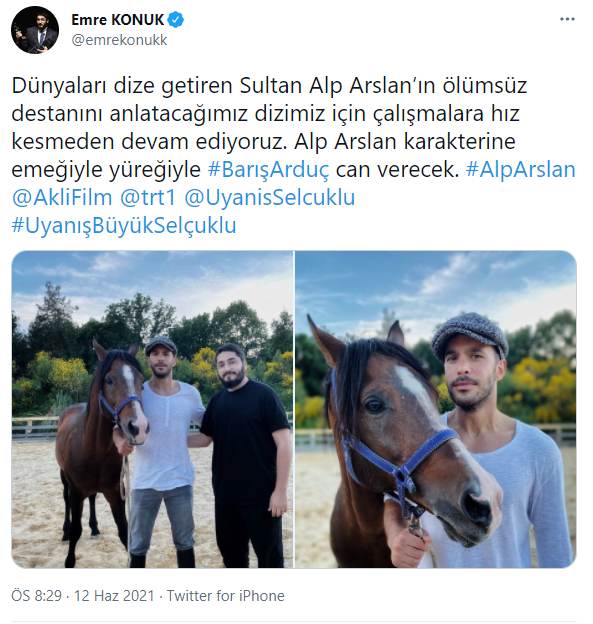Enlarge right close-up photo with horse

click(436, 409)
